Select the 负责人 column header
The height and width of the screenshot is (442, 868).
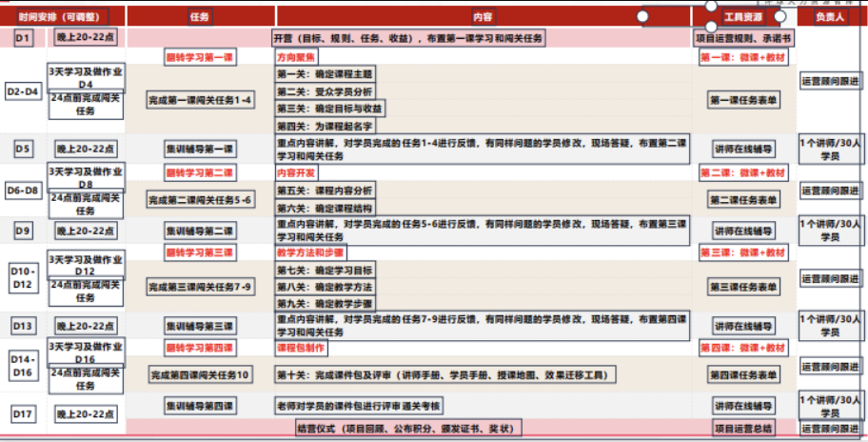coord(831,17)
